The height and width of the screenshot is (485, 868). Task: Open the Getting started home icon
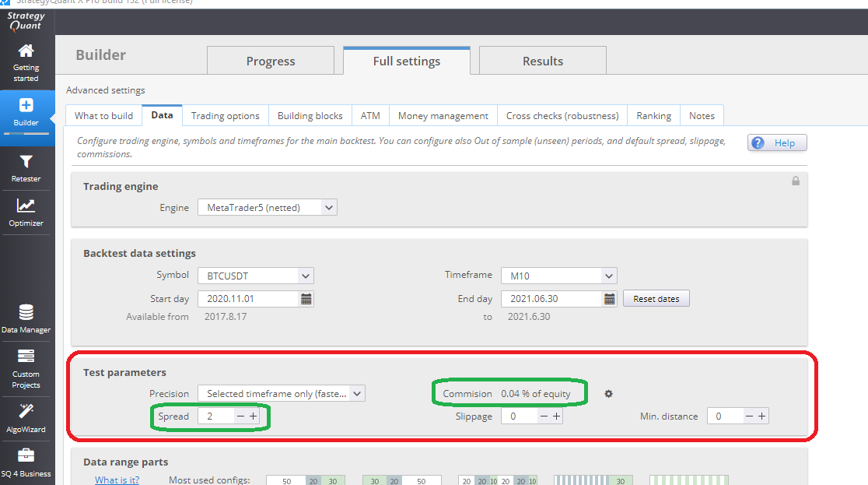(x=26, y=51)
